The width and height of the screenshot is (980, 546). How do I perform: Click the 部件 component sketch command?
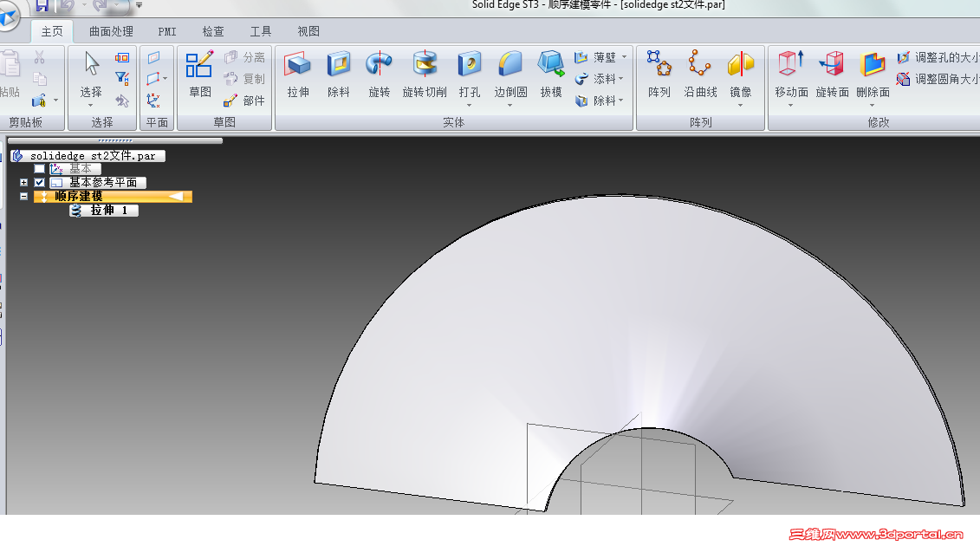click(245, 100)
